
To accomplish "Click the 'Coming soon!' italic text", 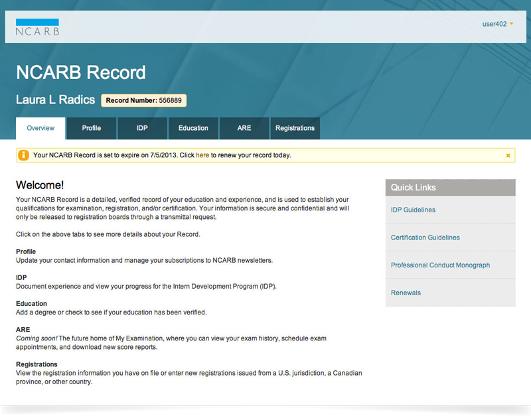I will (37, 338).
